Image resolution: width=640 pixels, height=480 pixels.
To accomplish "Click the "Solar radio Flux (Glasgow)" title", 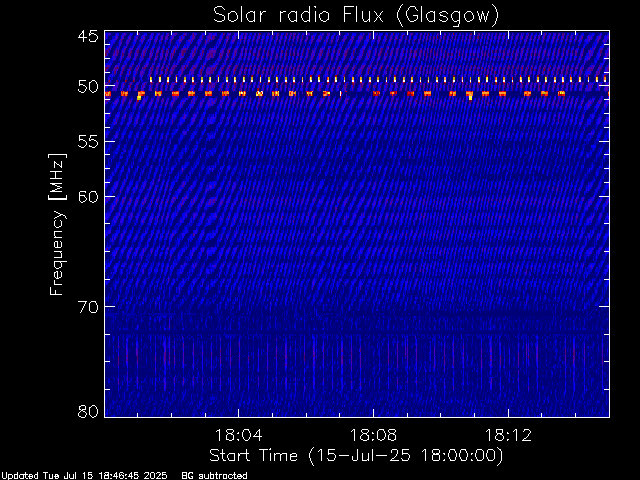I will pos(356,15).
